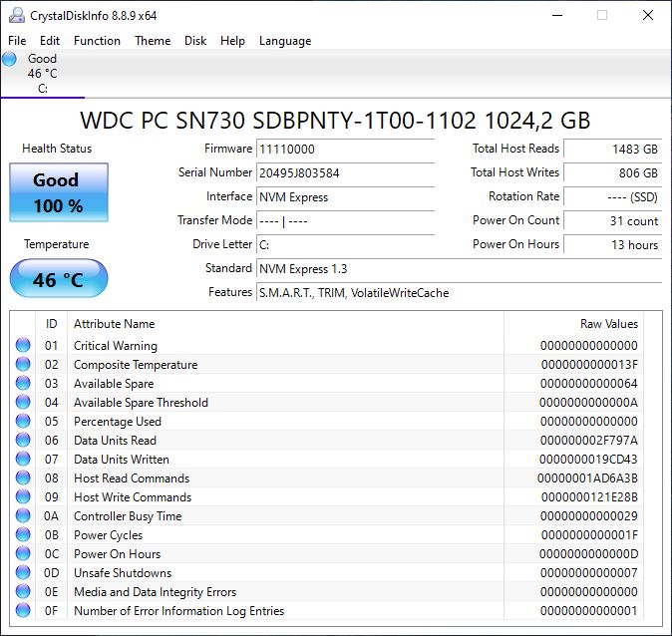Click raw value 0000000000007

[x=589, y=573]
